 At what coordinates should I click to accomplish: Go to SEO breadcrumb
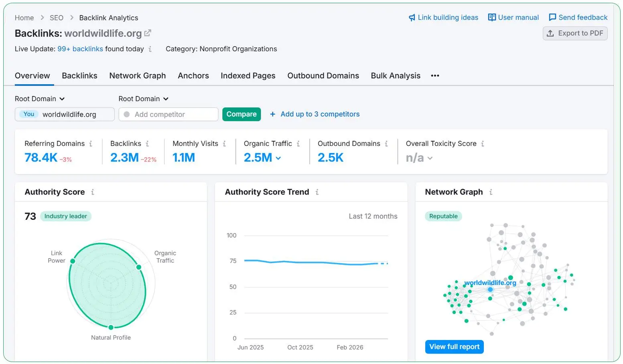(57, 18)
